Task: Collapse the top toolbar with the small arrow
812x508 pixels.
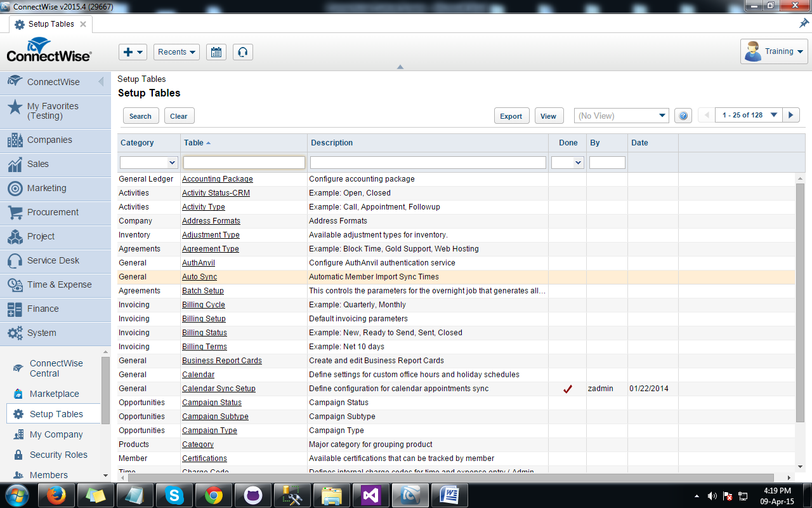Action: 400,67
